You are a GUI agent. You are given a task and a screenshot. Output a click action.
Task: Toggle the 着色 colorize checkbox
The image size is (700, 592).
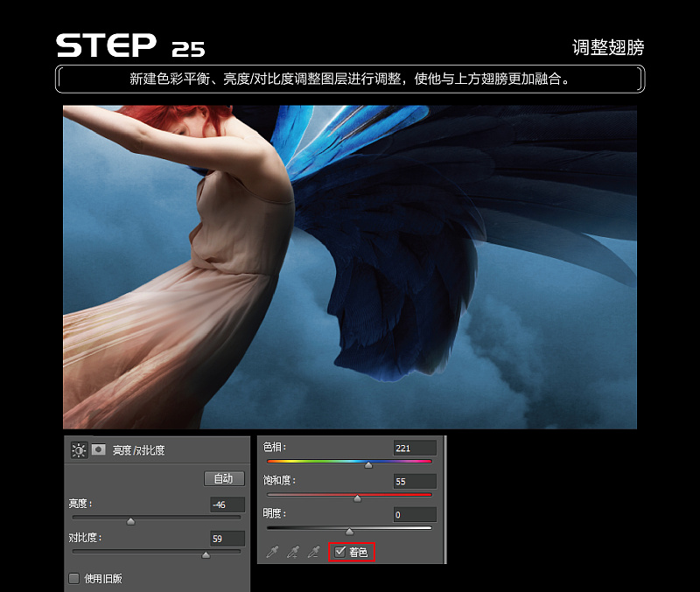click(x=340, y=552)
